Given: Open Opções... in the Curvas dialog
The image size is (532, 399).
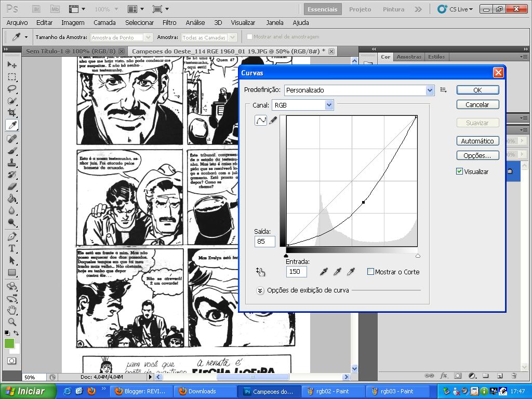Looking at the screenshot, I should 477,155.
